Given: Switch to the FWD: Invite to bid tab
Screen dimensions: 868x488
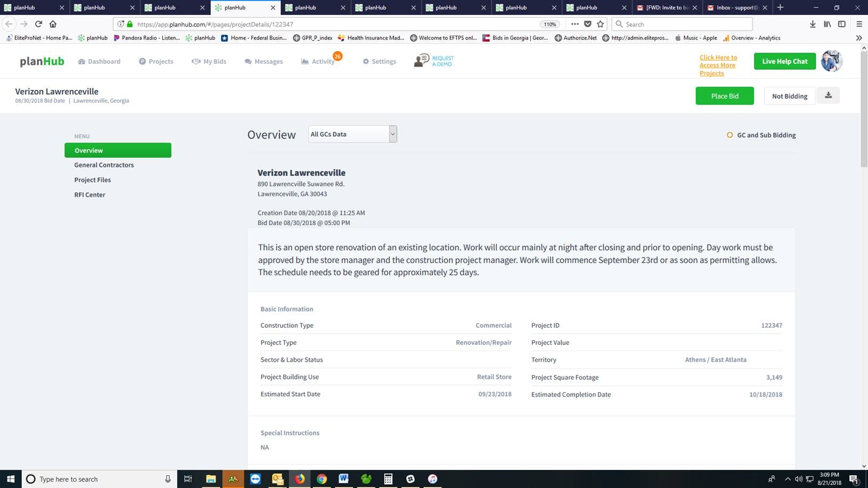Looking at the screenshot, I should 667,7.
